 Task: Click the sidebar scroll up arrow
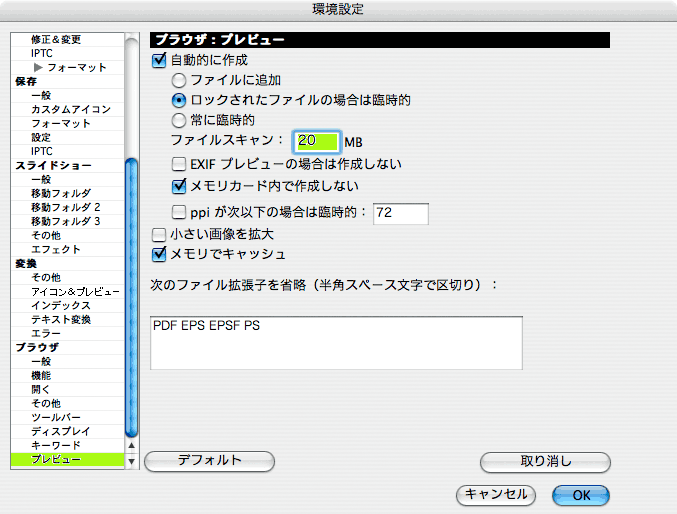(x=132, y=445)
